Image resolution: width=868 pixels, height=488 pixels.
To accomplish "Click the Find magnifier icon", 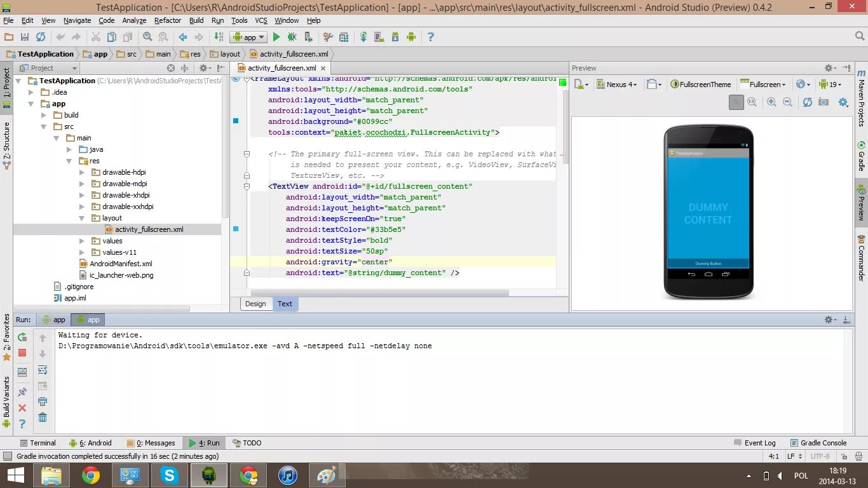I will coord(147,37).
